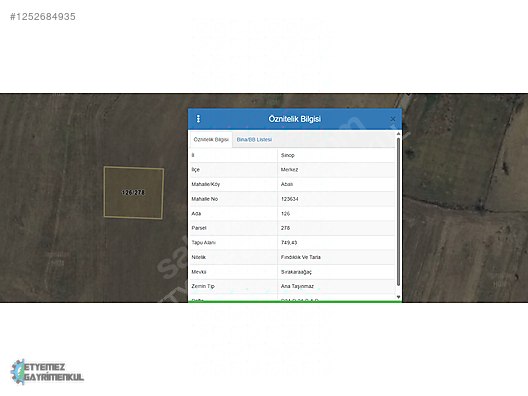
Task: Click the Mahalle No value 123634
Action: pos(290,199)
